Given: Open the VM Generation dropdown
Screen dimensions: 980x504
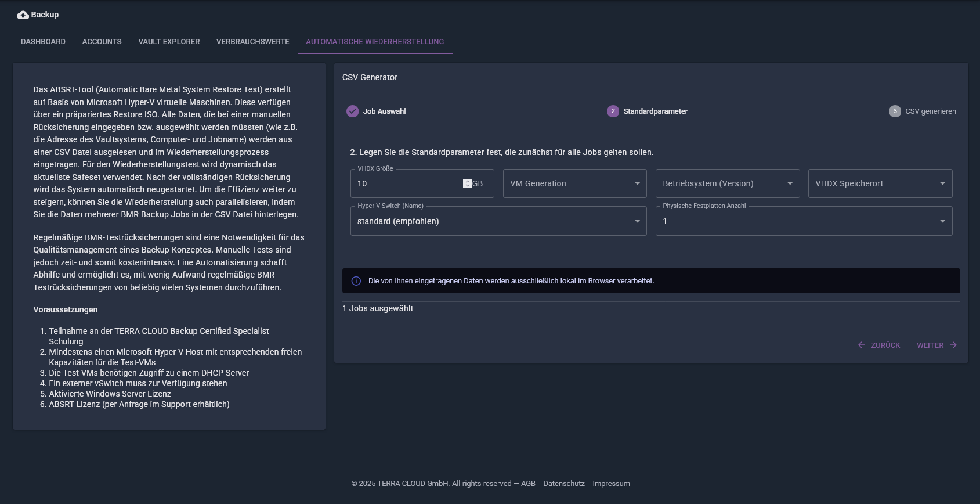Looking at the screenshot, I should coord(575,183).
